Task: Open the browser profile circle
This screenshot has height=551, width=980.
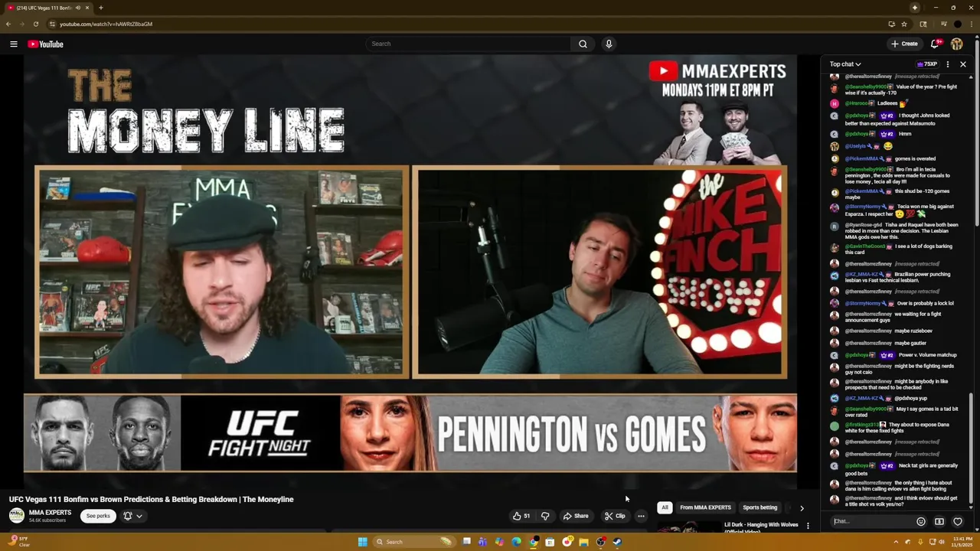Action: 957,24
